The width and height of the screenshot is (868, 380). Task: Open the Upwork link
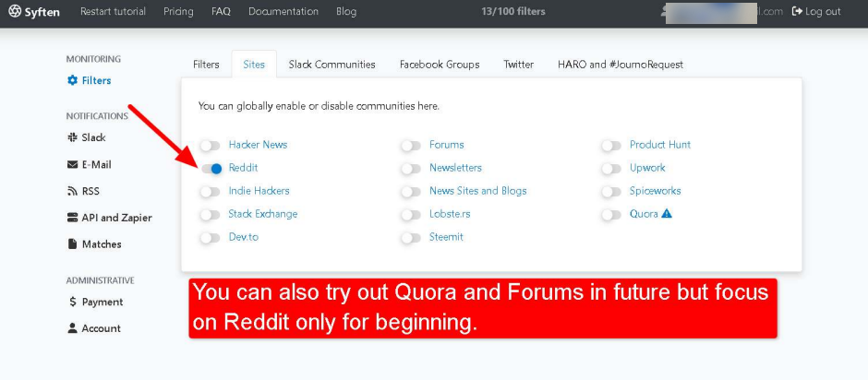pos(647,168)
